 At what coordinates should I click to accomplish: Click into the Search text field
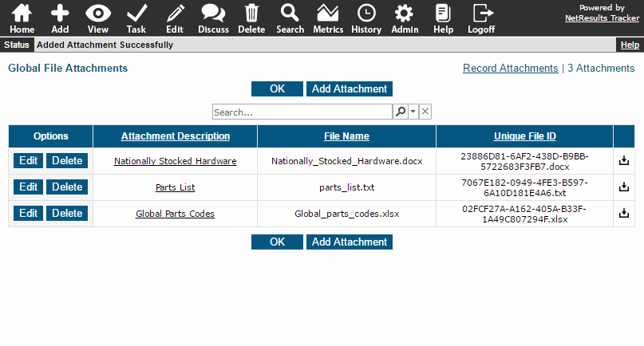pyautogui.click(x=302, y=112)
